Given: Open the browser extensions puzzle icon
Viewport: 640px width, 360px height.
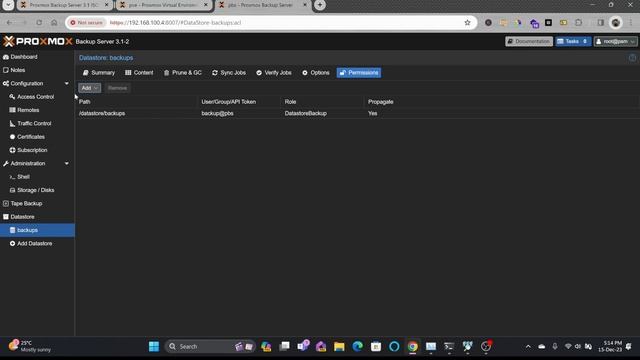Looking at the screenshot, I should [x=578, y=22].
